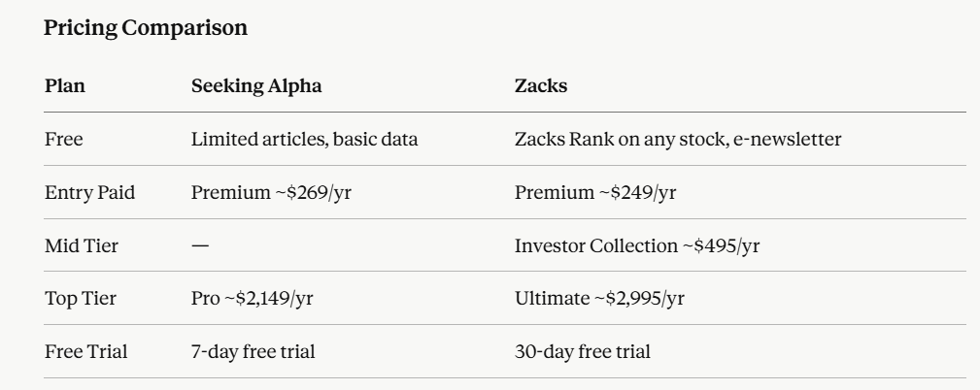Select the Pro ~$2,149/yr cell

252,299
